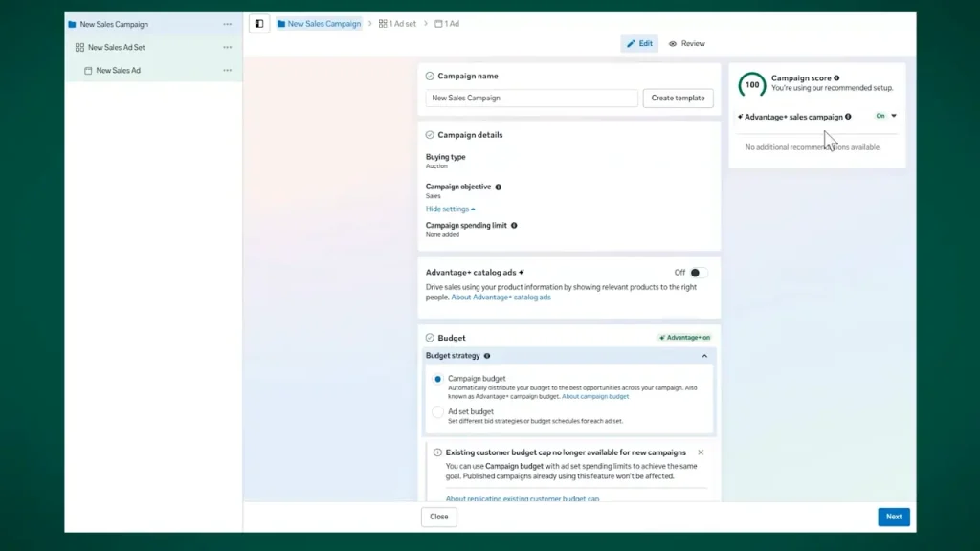Image resolution: width=980 pixels, height=551 pixels.
Task: Toggle the sidebar panel icon
Action: [259, 24]
